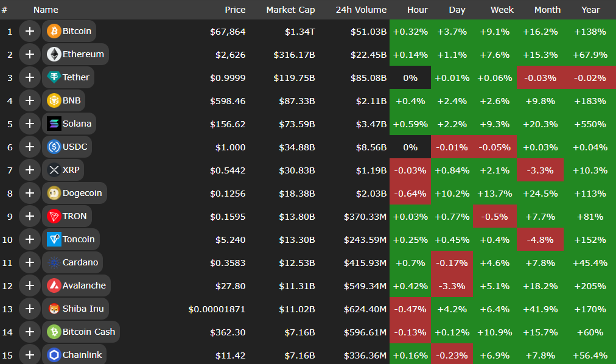Screen dimensions: 616x364
Task: Sort by the 24h Volume header
Action: tap(361, 10)
